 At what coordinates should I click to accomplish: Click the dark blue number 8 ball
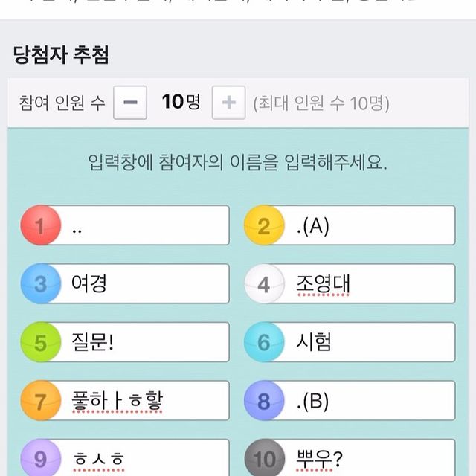point(264,401)
